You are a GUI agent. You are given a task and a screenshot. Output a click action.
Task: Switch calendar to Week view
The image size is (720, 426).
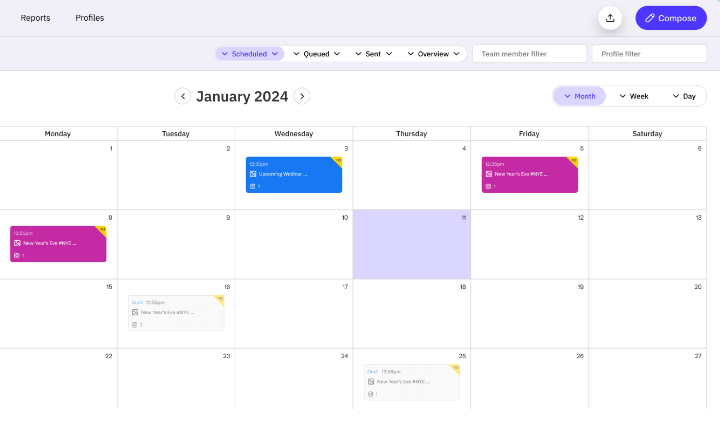pos(633,96)
